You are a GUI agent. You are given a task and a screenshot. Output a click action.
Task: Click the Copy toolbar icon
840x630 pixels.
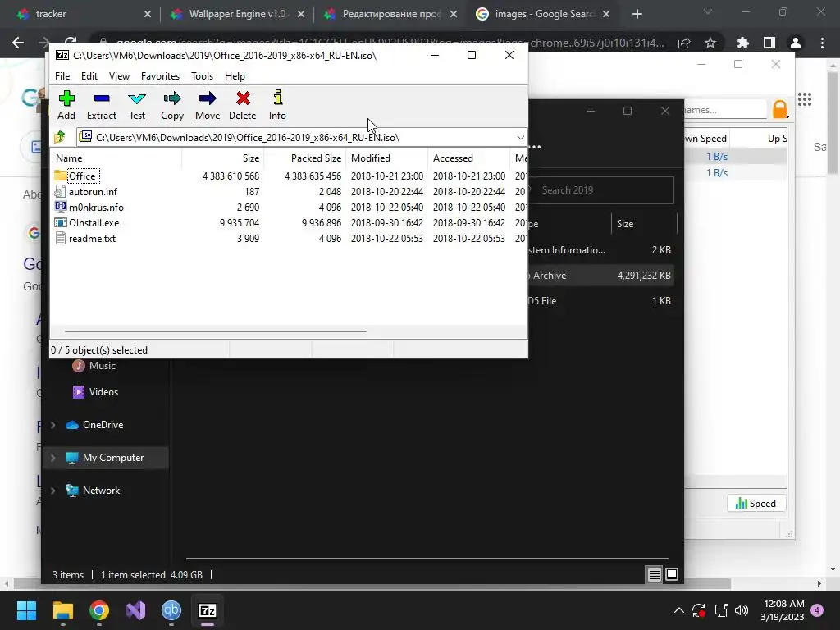coord(172,105)
